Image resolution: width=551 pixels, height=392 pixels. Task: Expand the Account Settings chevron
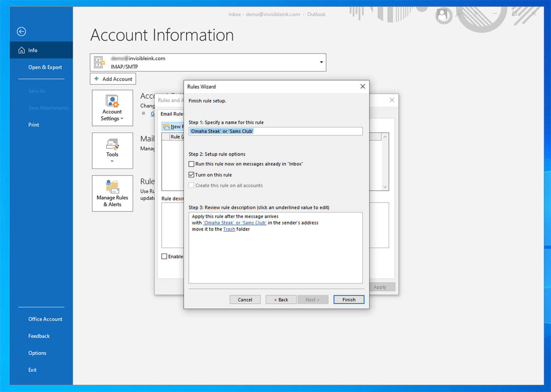click(x=122, y=119)
